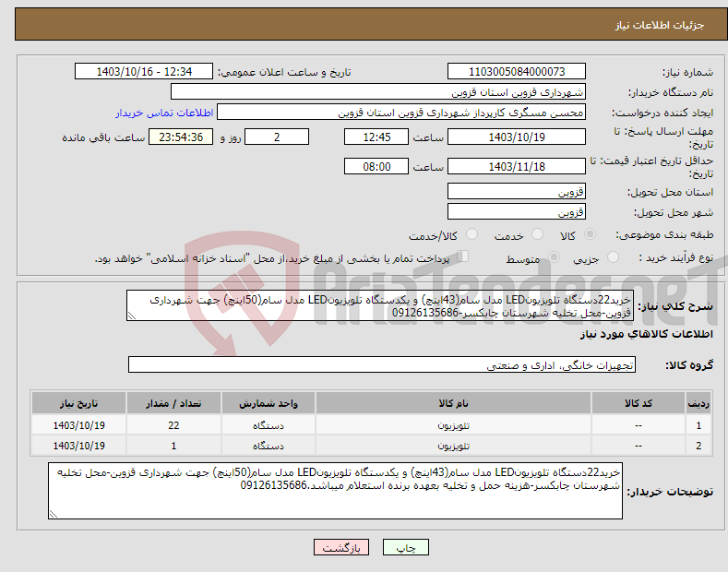Click the buyer notes text area

click(335, 491)
